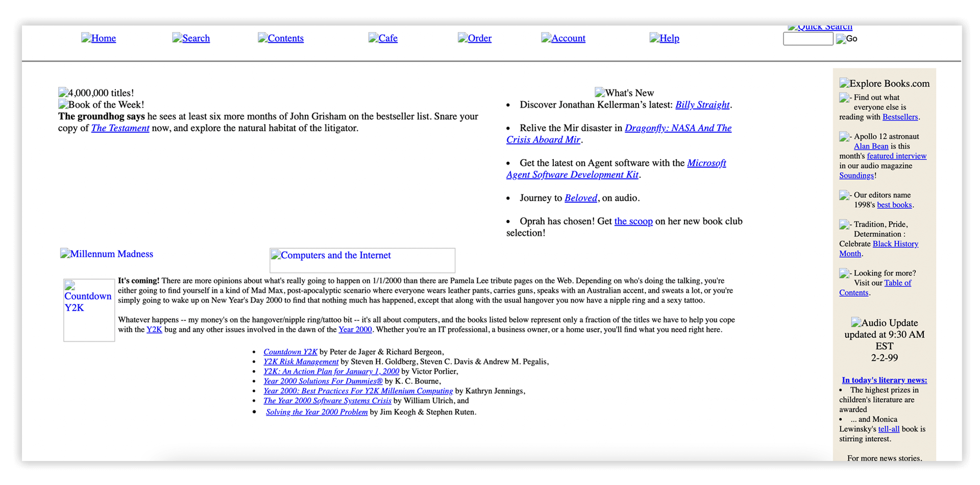Click bullet icon beside 'Our editors name'
Viewport: 980px width, 485px height.
click(x=845, y=196)
